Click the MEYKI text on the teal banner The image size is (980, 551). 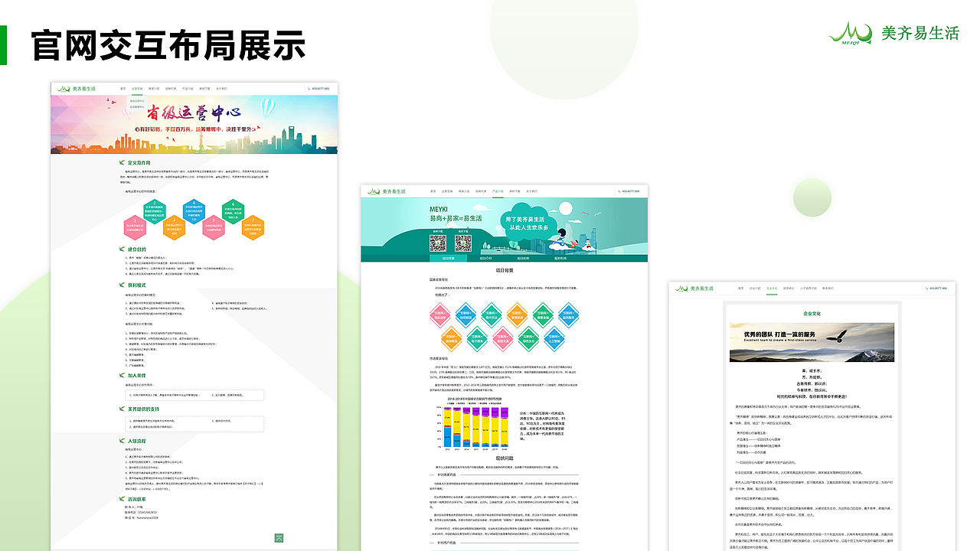pyautogui.click(x=438, y=209)
